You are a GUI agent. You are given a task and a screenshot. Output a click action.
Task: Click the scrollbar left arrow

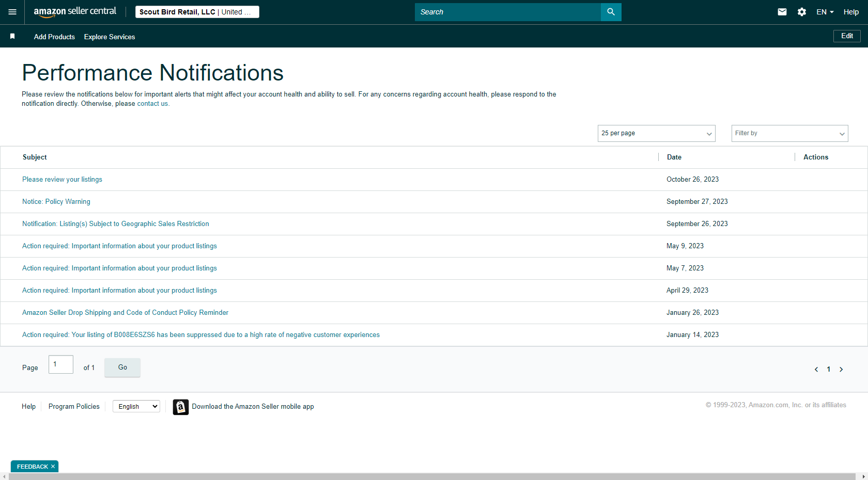pos(4,476)
